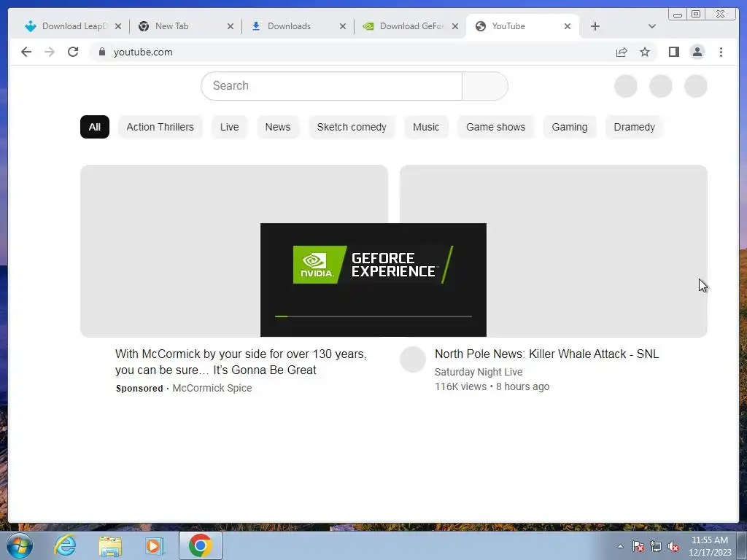Show hidden system tray icons
This screenshot has height=560, width=747.
[x=620, y=546]
